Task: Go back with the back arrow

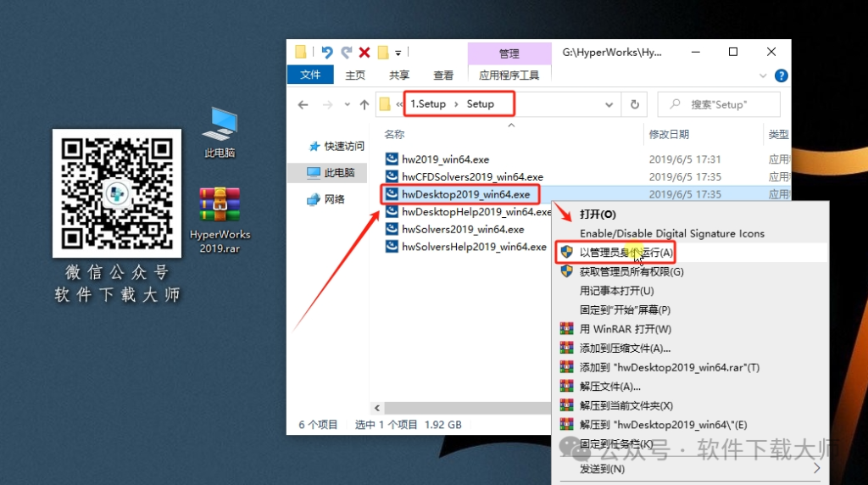Action: click(x=303, y=104)
